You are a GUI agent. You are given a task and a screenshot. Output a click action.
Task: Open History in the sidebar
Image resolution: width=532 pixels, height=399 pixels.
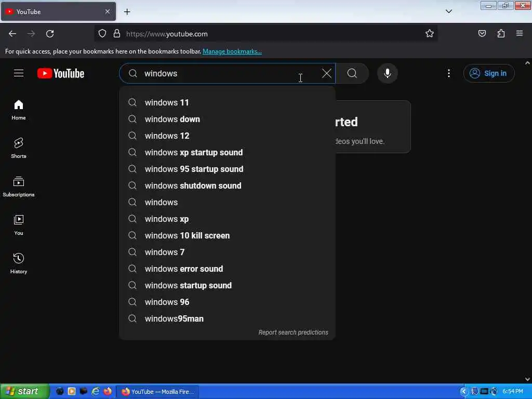point(19,263)
